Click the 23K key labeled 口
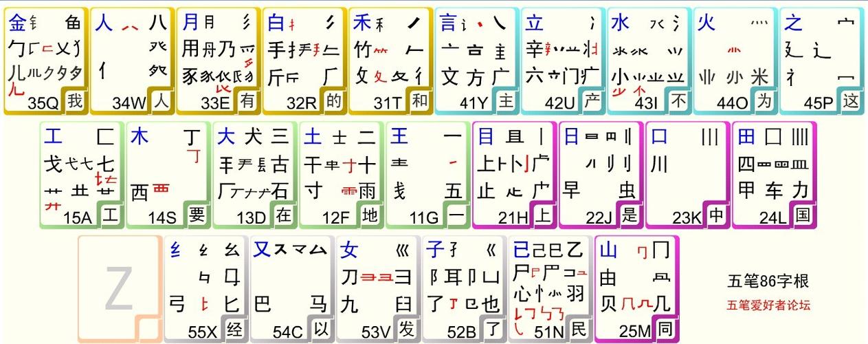Screen dimensions: 868x344 click(687, 175)
